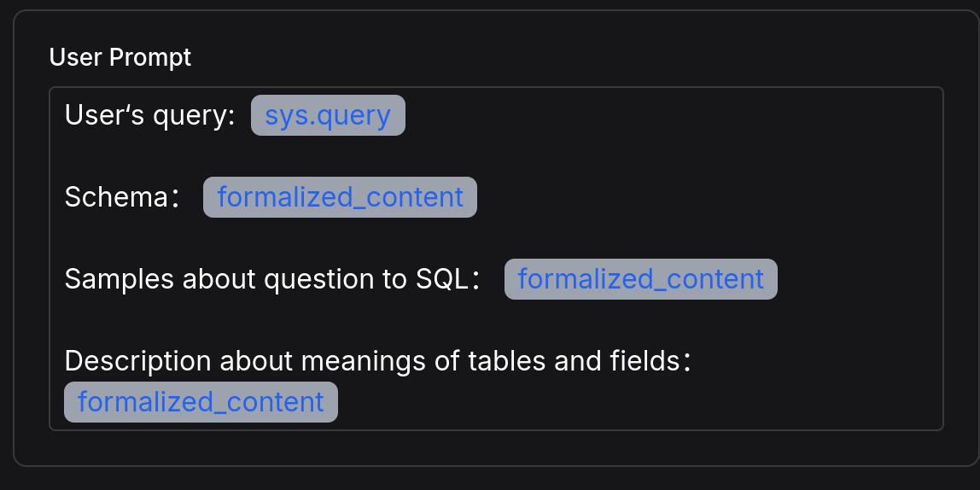
Task: Click empty space right of the sys.query chip
Action: [x=666, y=115]
